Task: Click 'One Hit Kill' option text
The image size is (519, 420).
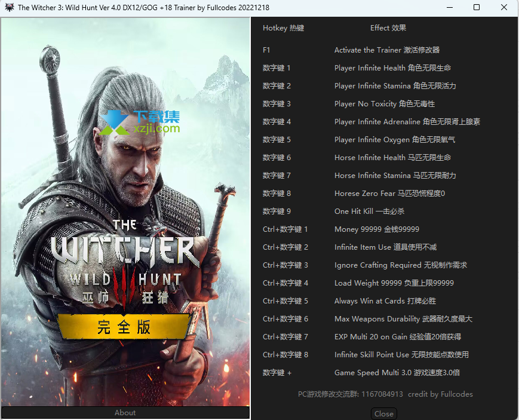Action: pyautogui.click(x=369, y=211)
